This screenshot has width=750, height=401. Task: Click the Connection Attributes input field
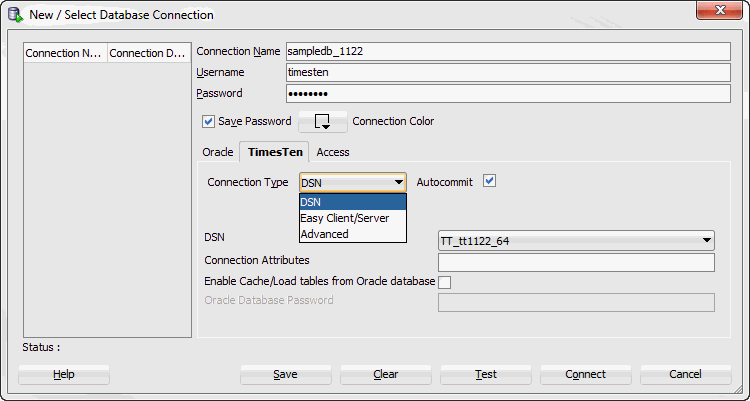click(x=576, y=262)
